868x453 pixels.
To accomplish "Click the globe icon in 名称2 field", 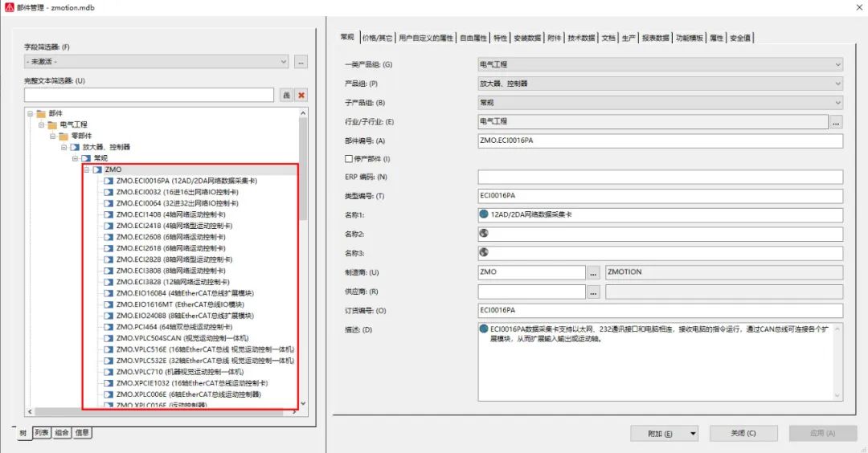I will pos(484,234).
